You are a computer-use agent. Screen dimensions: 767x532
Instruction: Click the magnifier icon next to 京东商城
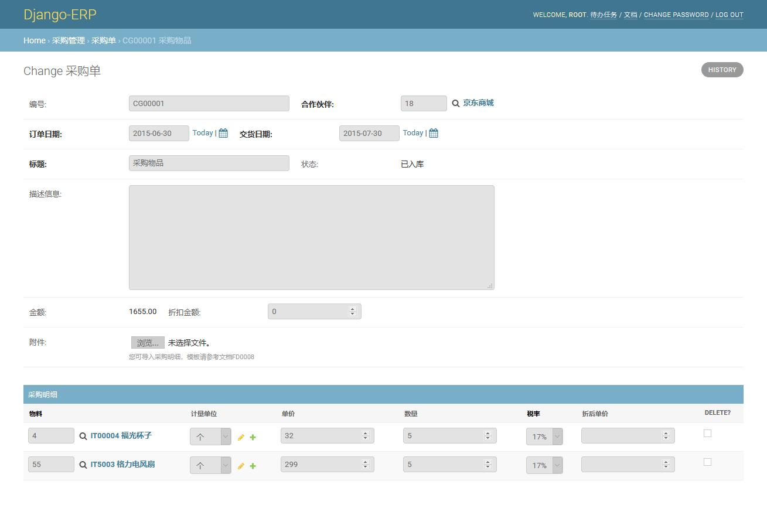[x=455, y=104]
